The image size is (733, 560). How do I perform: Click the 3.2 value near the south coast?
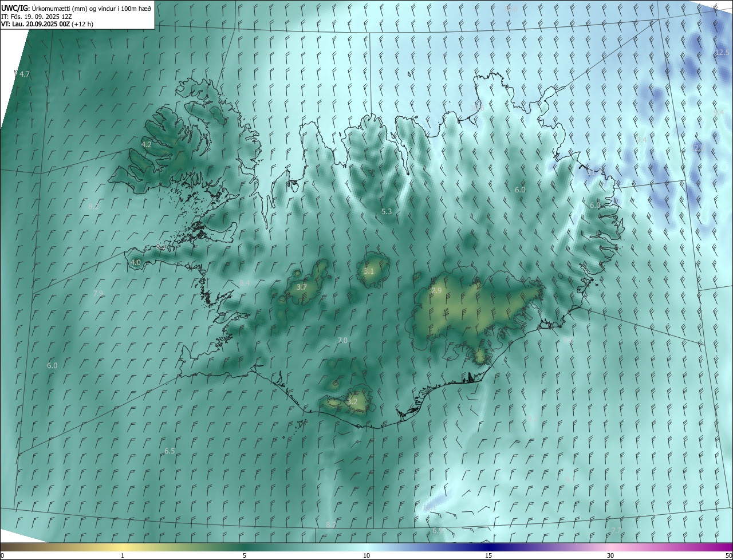[x=352, y=402]
